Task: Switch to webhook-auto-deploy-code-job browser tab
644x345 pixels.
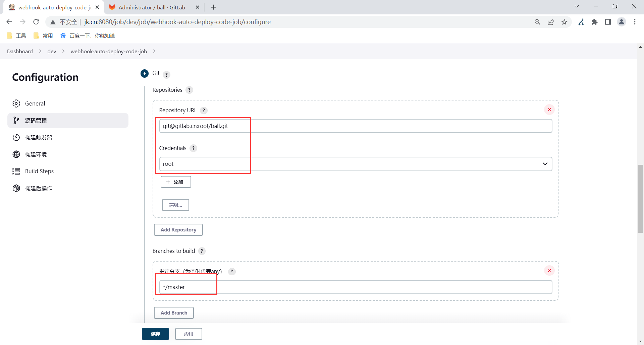Action: point(54,7)
